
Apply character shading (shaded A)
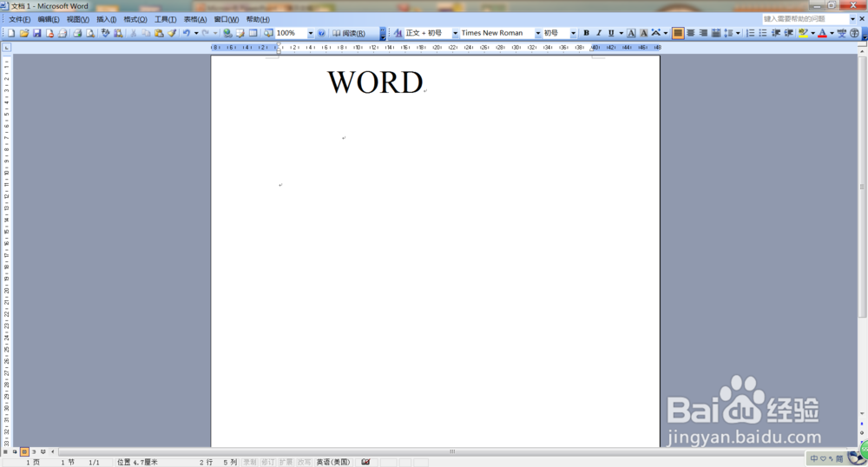[x=643, y=33]
